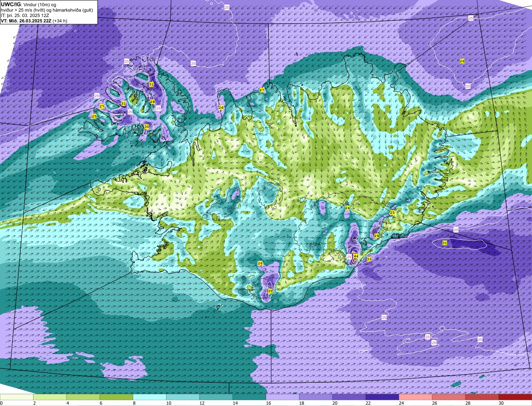Click the '(+34 h)' forecast offset text

60,21
